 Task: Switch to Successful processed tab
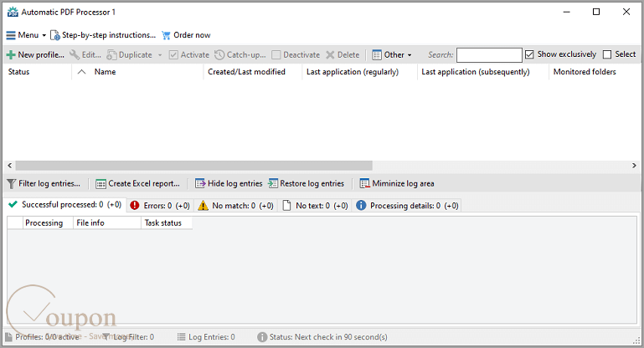(64, 204)
